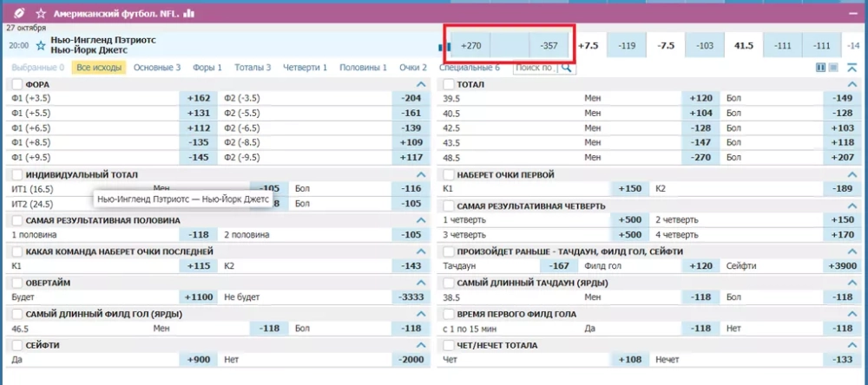Tick the ТОТАЛ market checkbox
Viewport: 868px width, 385px height.
[x=448, y=84]
